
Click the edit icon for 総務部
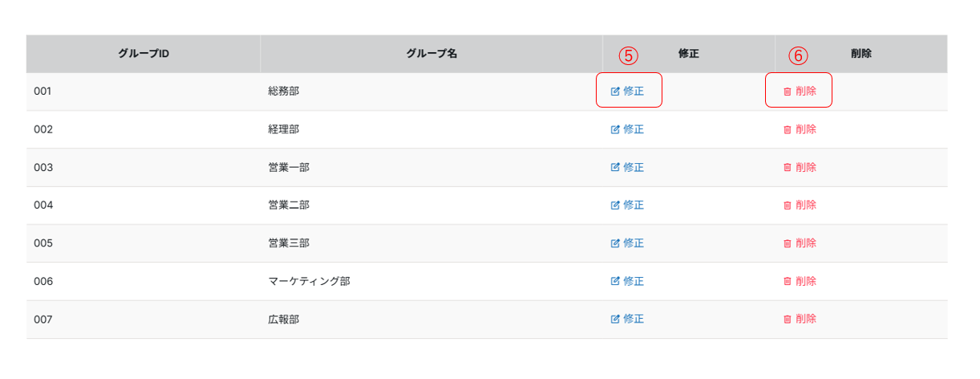click(615, 92)
